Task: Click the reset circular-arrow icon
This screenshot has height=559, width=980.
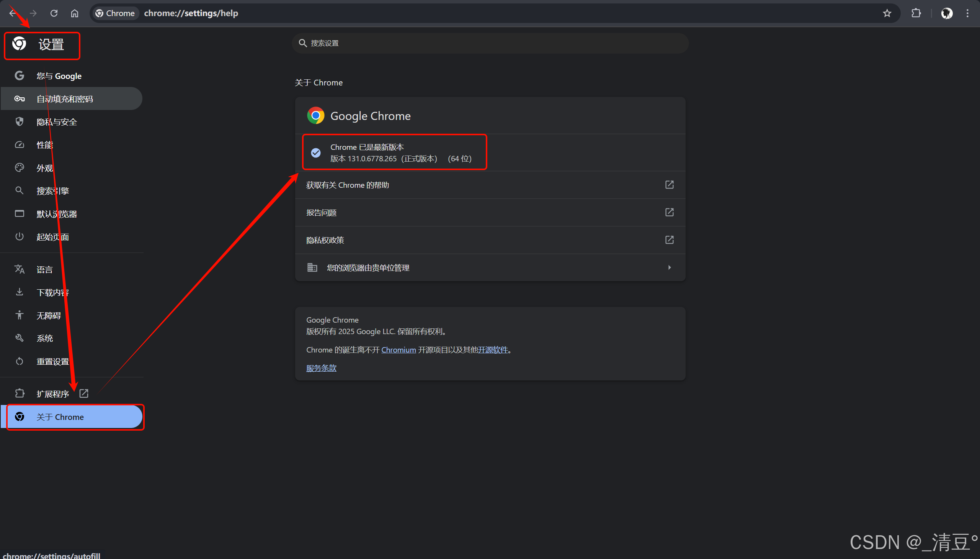Action: click(20, 361)
